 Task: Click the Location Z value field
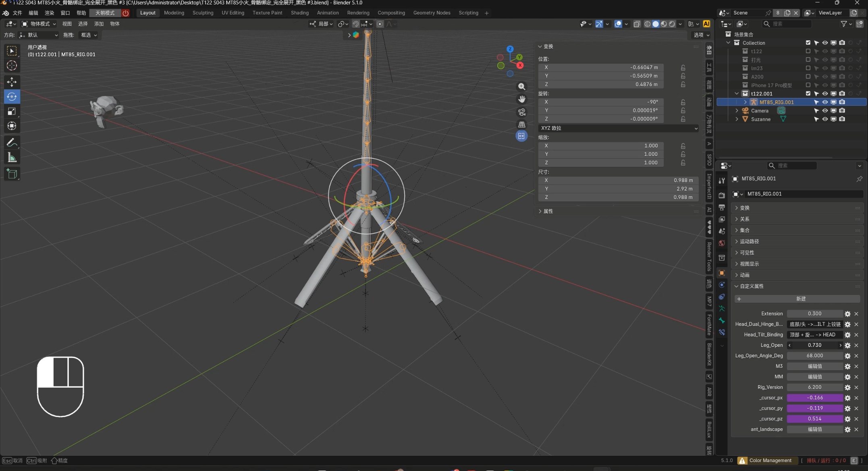pos(601,85)
